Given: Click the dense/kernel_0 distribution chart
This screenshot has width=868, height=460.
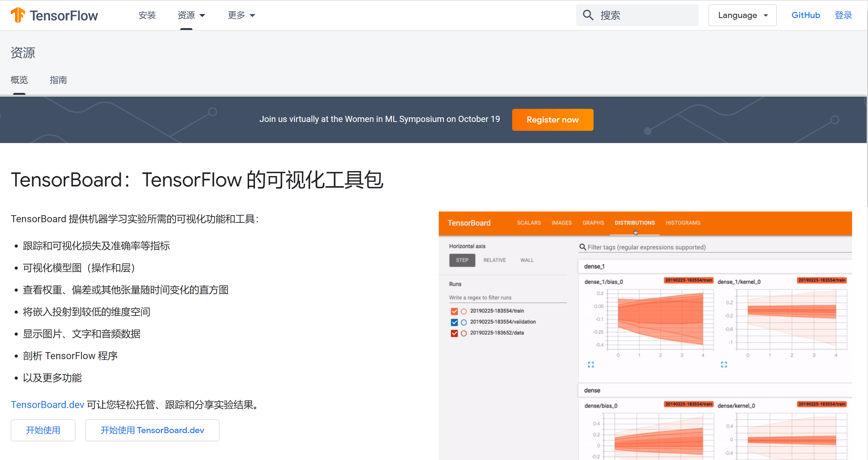Looking at the screenshot, I should coord(792,436).
